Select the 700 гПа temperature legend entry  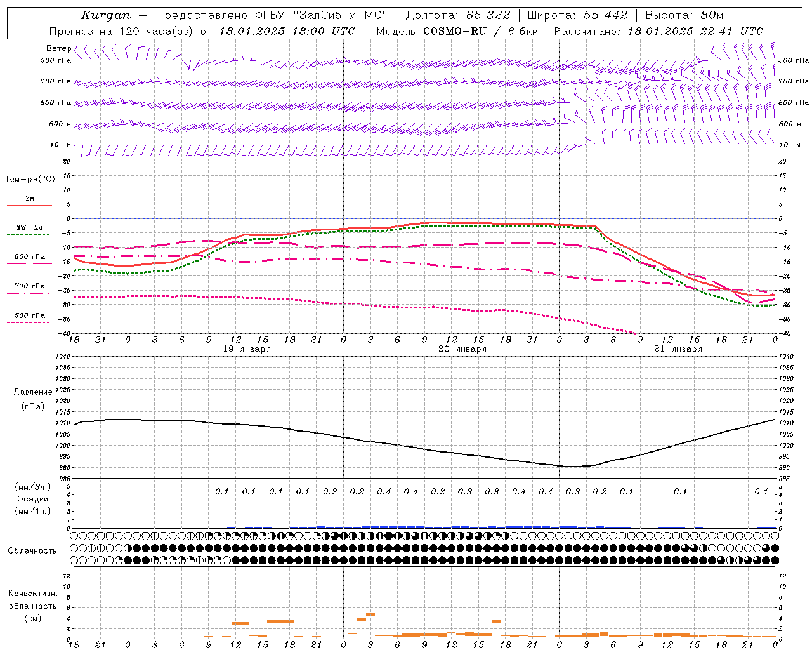[29, 286]
